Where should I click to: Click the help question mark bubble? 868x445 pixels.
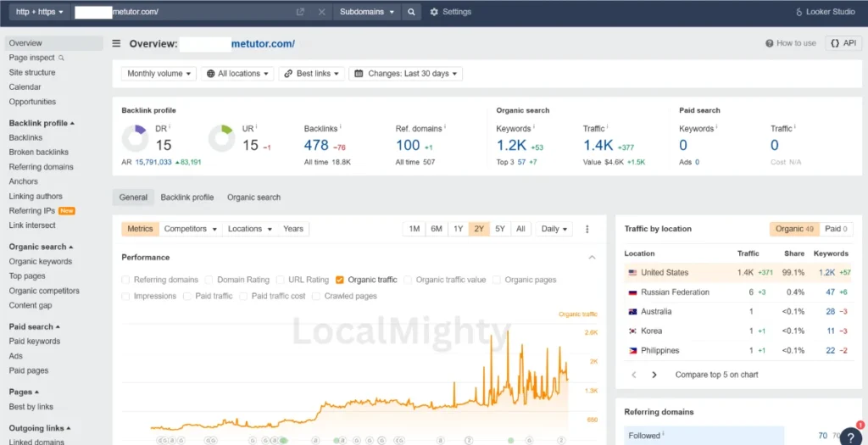click(851, 437)
